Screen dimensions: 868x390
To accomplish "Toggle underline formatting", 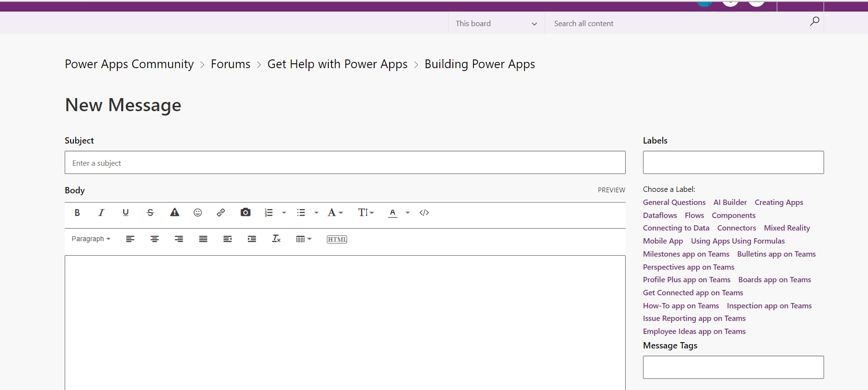I will tap(126, 213).
